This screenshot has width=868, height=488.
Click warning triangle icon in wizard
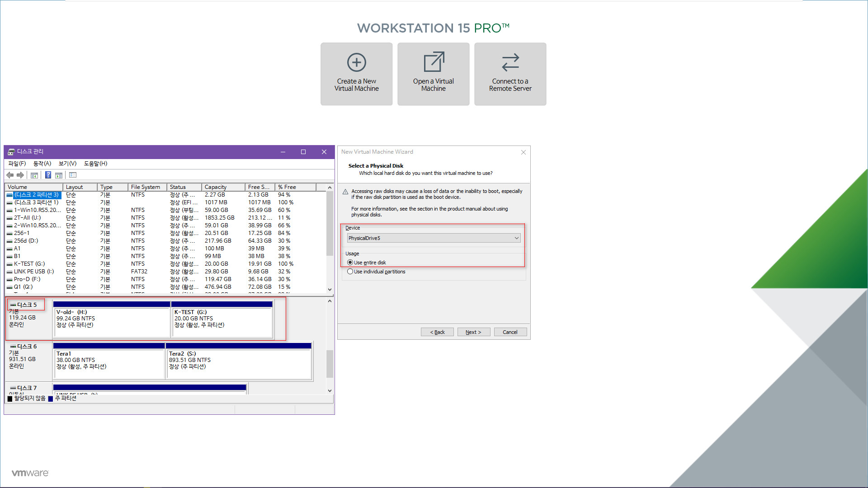click(x=345, y=192)
